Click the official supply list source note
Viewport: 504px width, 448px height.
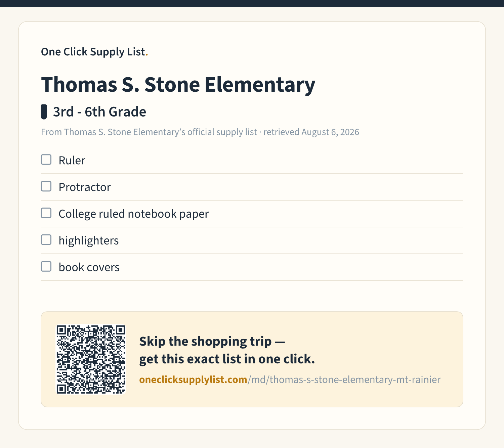200,132
